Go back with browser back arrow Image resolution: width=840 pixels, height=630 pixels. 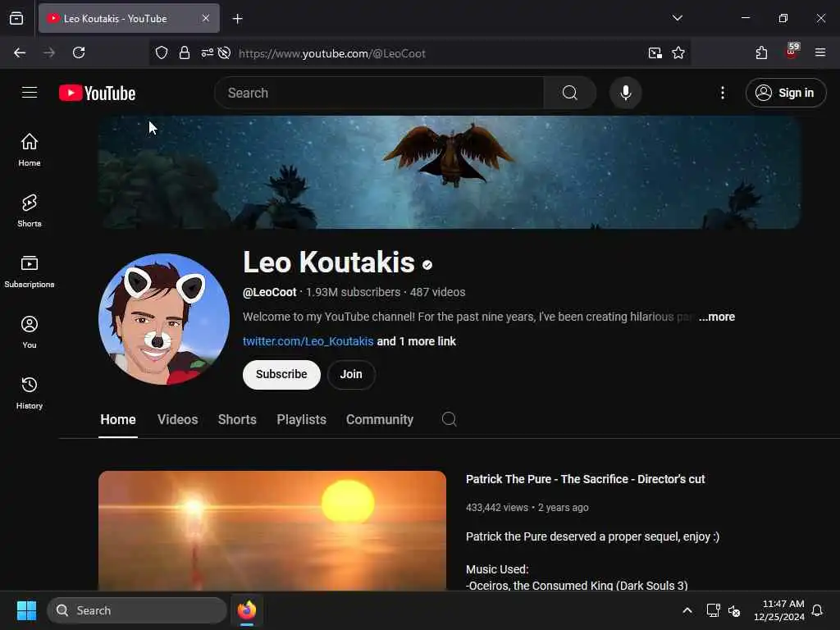20,52
